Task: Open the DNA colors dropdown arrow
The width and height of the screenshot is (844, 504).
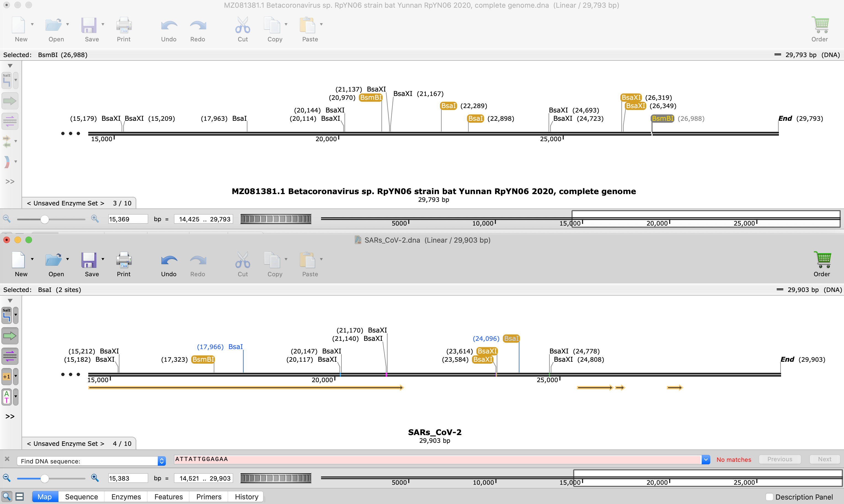Action: point(16,397)
